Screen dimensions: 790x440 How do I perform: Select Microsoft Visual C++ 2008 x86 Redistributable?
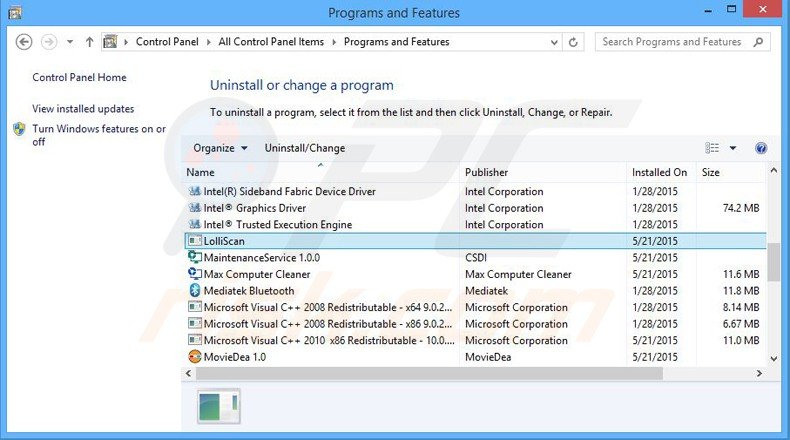(x=327, y=324)
